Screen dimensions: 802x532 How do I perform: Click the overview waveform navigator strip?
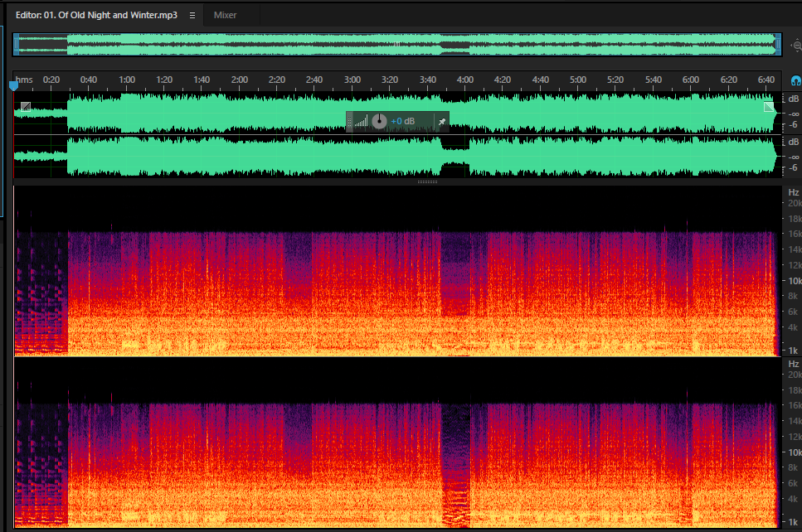[x=397, y=45]
